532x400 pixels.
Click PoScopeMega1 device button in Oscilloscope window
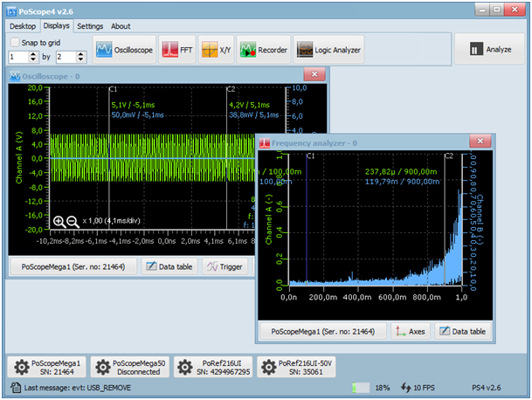[73, 266]
